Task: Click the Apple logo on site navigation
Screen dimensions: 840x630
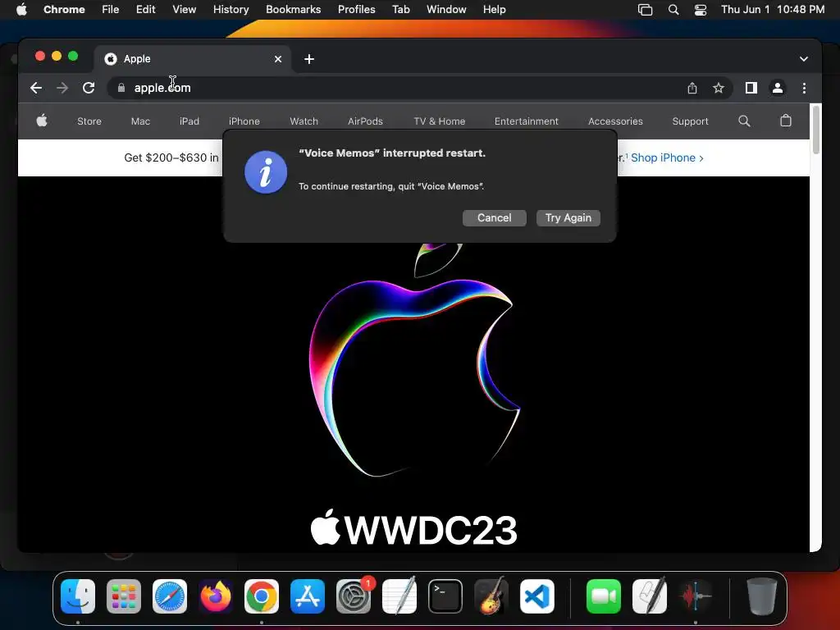Action: tap(42, 121)
